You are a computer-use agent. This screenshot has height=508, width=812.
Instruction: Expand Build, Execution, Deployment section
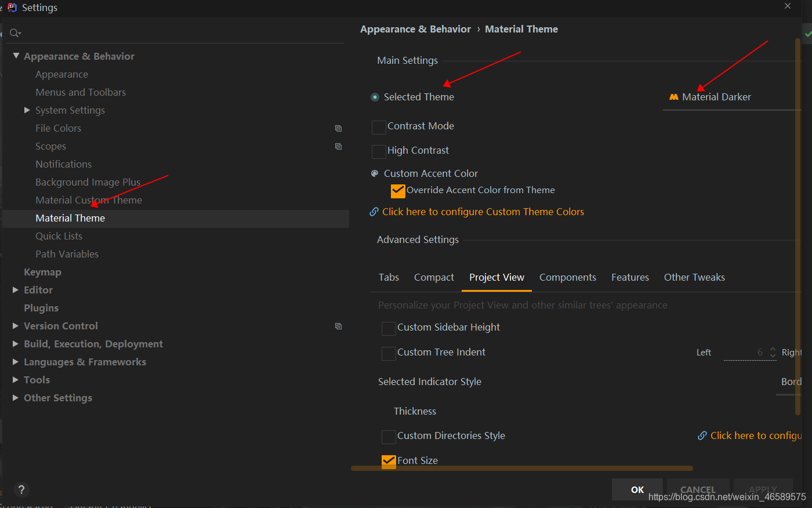(16, 344)
